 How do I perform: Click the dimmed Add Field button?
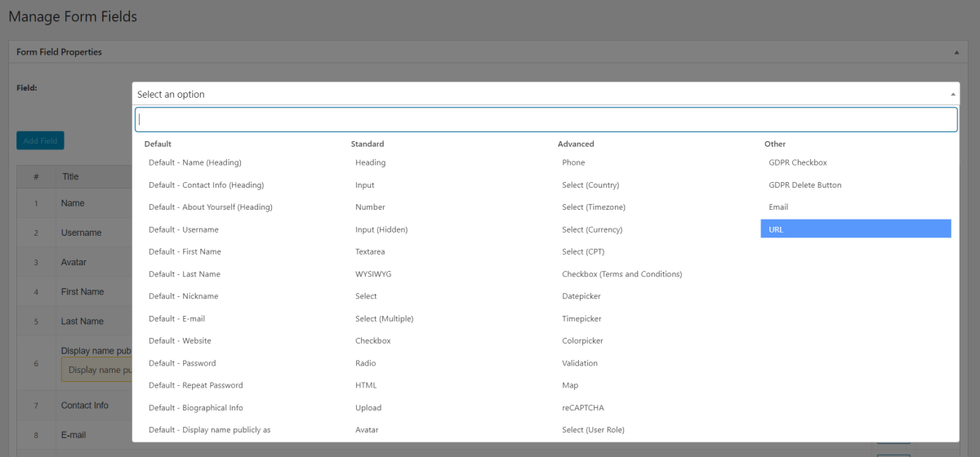(x=40, y=140)
